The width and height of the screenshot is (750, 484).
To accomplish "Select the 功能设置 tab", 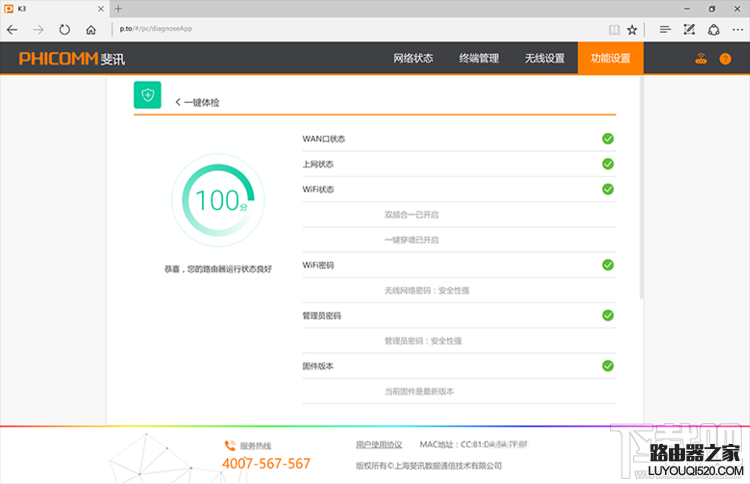I will pyautogui.click(x=610, y=58).
